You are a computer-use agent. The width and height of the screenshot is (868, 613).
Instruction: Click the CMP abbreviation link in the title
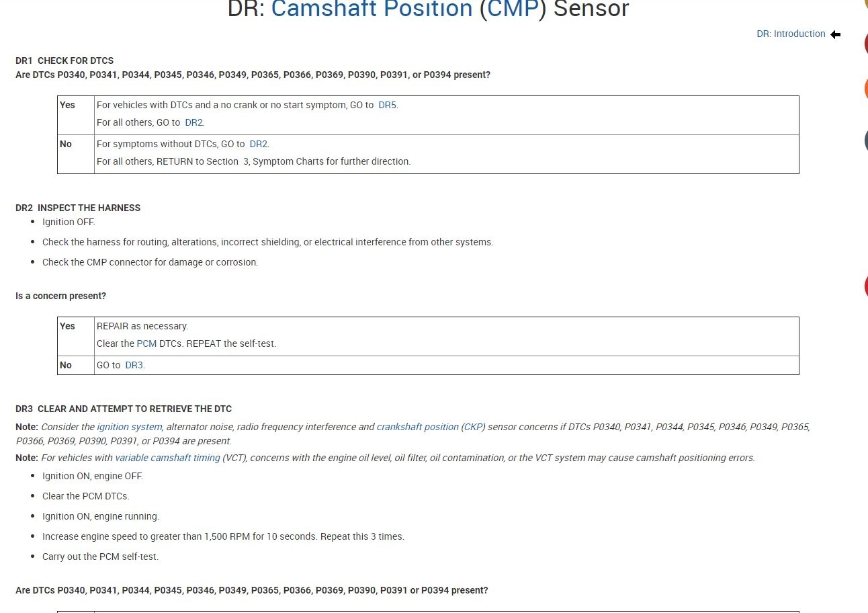point(513,9)
